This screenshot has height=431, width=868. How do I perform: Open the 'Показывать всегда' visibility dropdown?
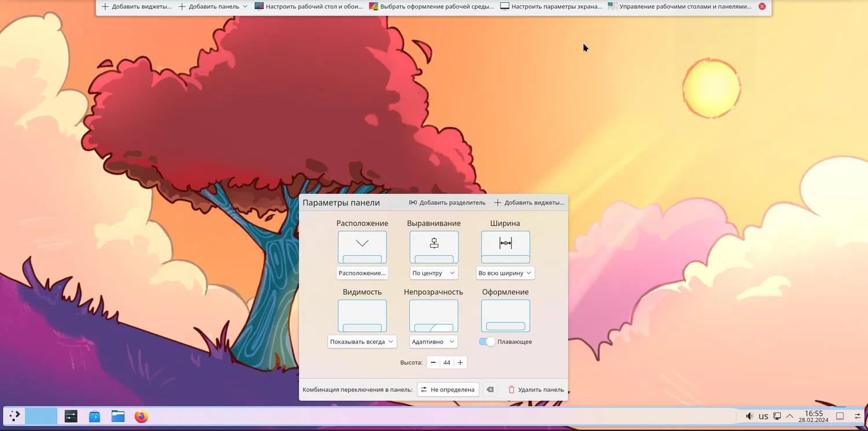(362, 342)
